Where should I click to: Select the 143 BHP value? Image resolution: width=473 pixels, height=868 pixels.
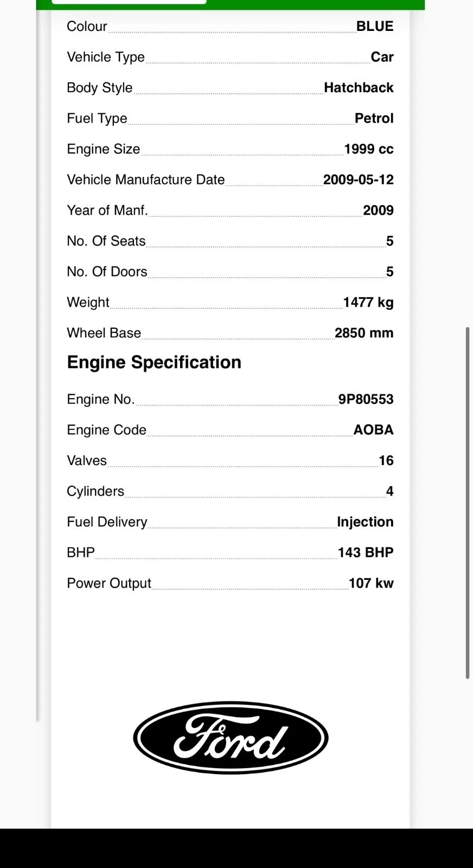click(x=366, y=552)
